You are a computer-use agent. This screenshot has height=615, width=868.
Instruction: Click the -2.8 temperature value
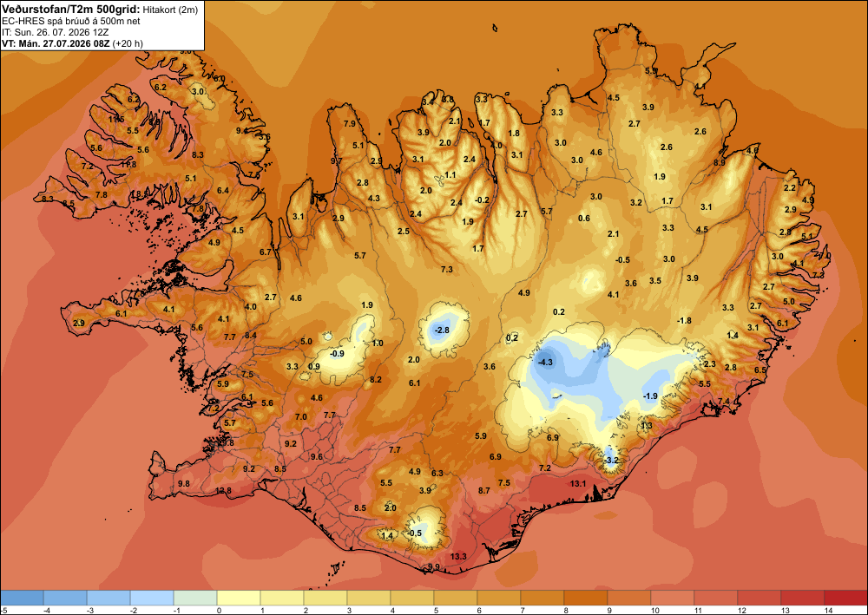(x=443, y=330)
